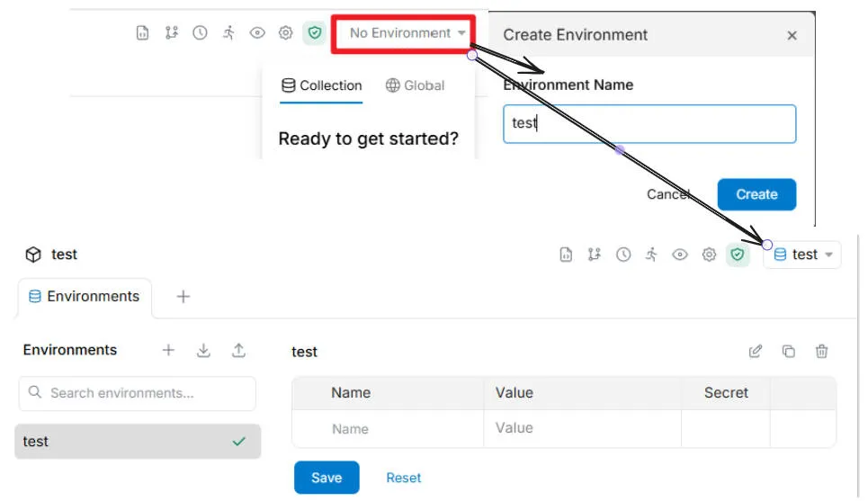868x501 pixels.
Task: Click the copy icon to clone test environment
Action: (x=789, y=352)
